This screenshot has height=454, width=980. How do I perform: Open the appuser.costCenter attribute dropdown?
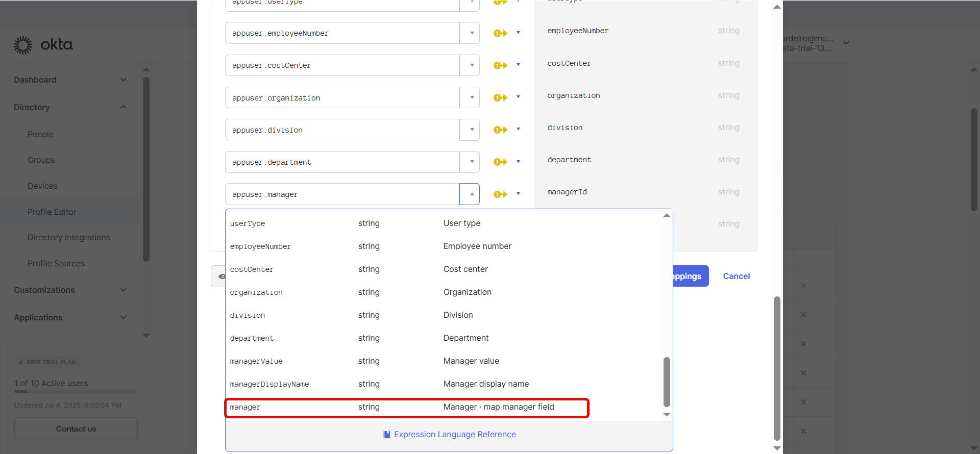click(471, 65)
